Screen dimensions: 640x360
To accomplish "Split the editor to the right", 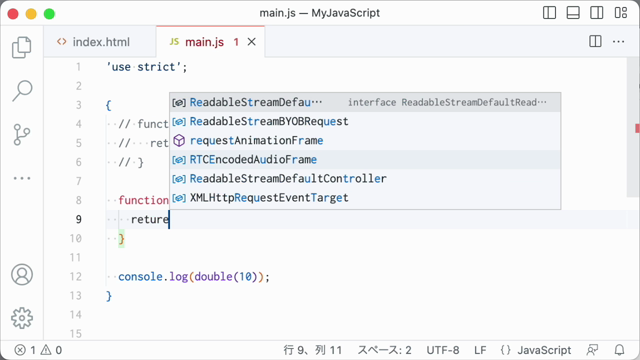I will (595, 41).
